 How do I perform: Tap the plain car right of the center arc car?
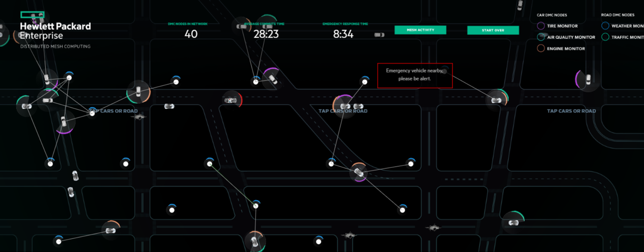coord(359,106)
